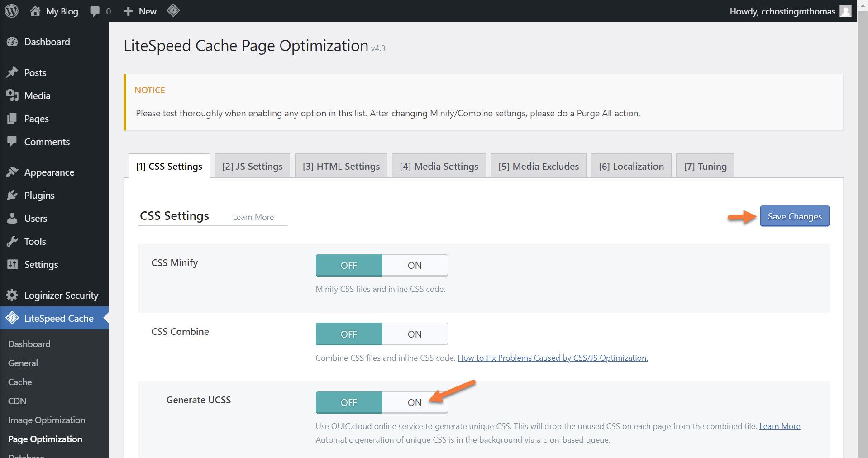Open the LiteSpeed diamond icon in admin bar
Viewport: 868px width, 458px height.
173,10
